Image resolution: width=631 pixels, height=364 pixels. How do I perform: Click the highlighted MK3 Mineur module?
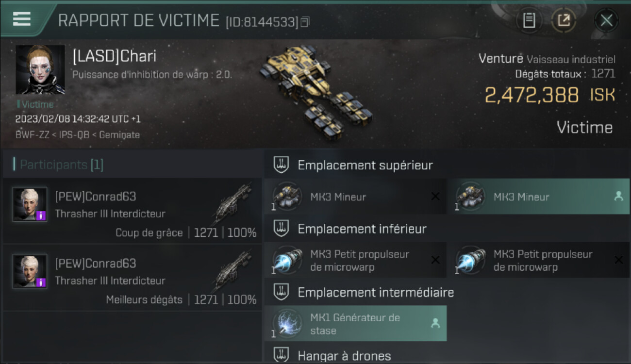538,197
